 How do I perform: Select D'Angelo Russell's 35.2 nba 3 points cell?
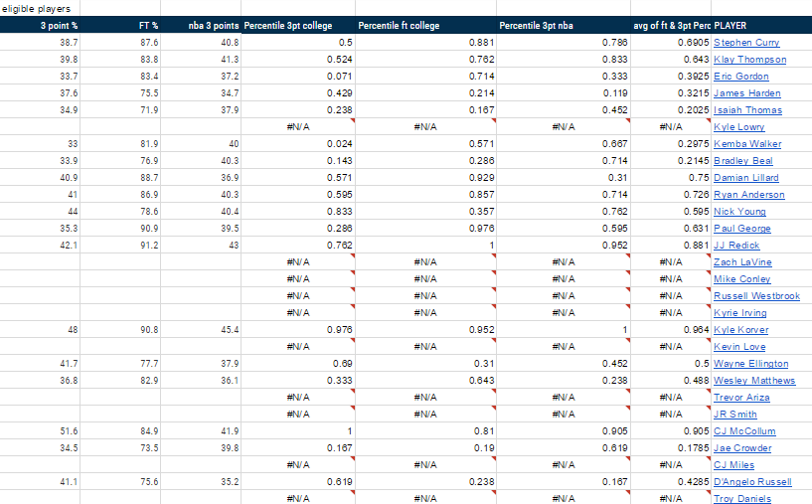point(201,482)
